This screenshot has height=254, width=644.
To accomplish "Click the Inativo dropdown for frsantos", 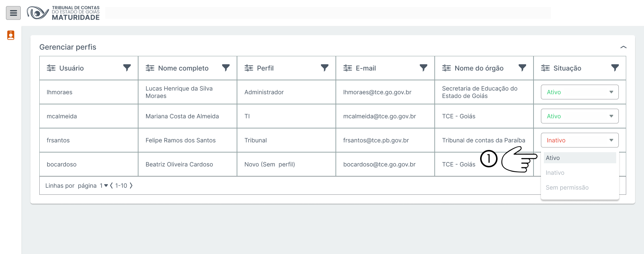I will 579,140.
